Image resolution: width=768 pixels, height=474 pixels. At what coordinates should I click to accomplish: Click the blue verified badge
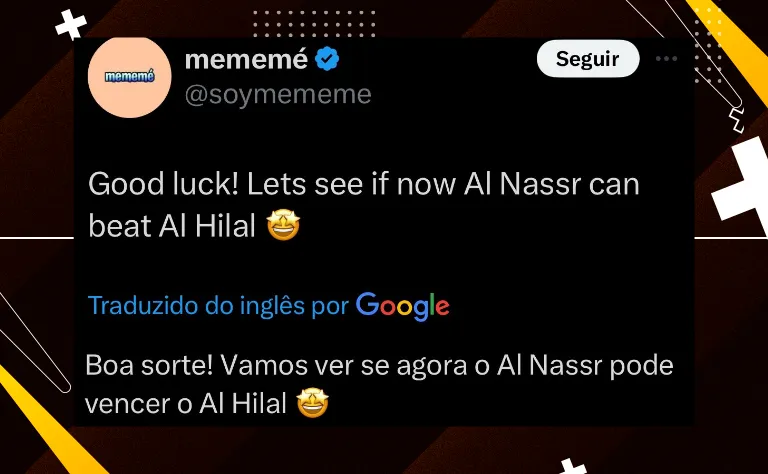click(327, 59)
